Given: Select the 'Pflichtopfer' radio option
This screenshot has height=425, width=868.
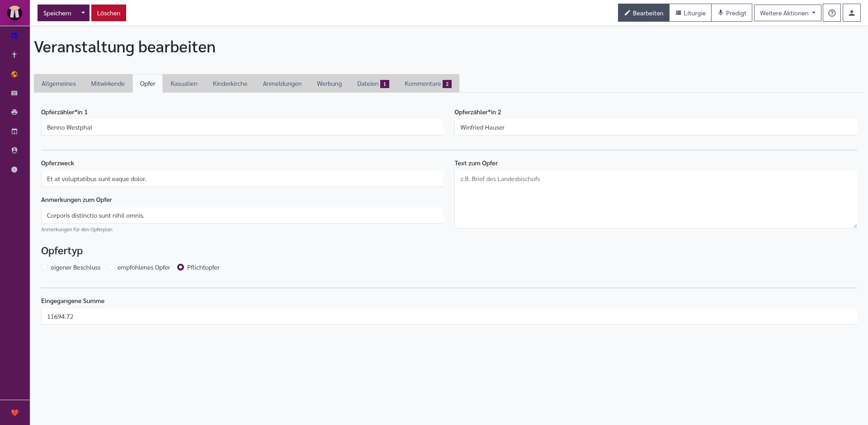Looking at the screenshot, I should pos(180,267).
